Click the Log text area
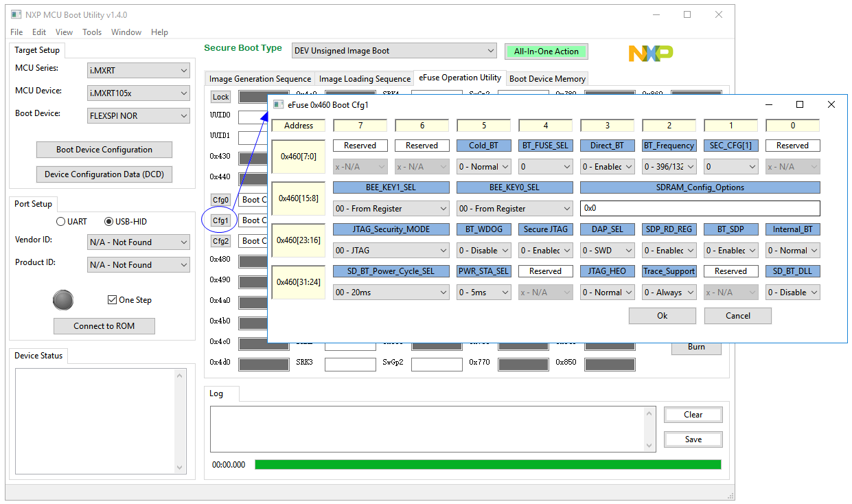Viewport: 852px width, 504px height. pyautogui.click(x=433, y=429)
